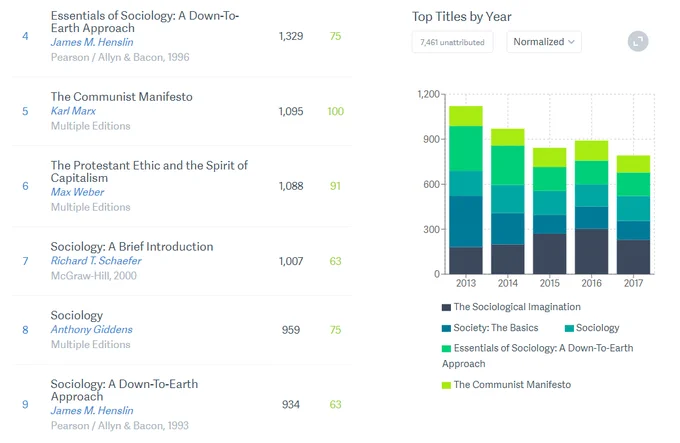
Task: Click The Communist Manifesto legend swatch
Action: [446, 385]
